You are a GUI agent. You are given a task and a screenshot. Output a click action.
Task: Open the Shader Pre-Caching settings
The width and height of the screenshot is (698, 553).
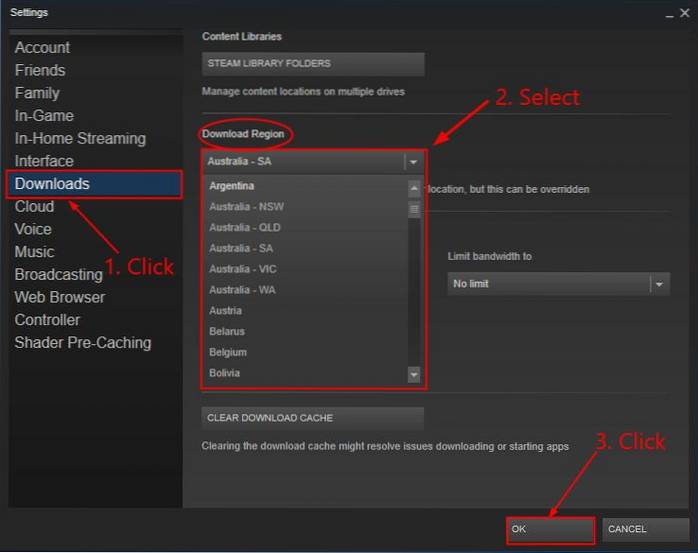pos(83,343)
